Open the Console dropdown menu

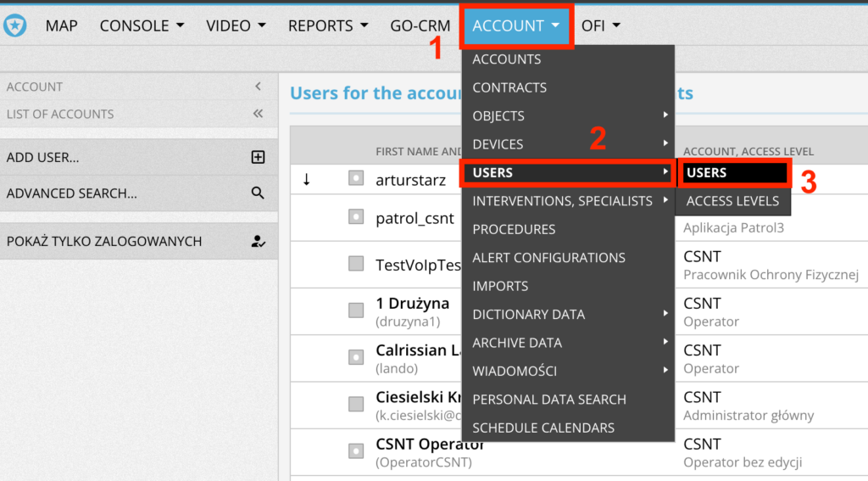[142, 25]
